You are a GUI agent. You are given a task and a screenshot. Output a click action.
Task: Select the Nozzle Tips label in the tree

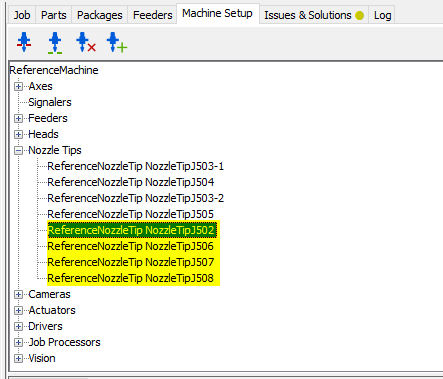coord(55,150)
